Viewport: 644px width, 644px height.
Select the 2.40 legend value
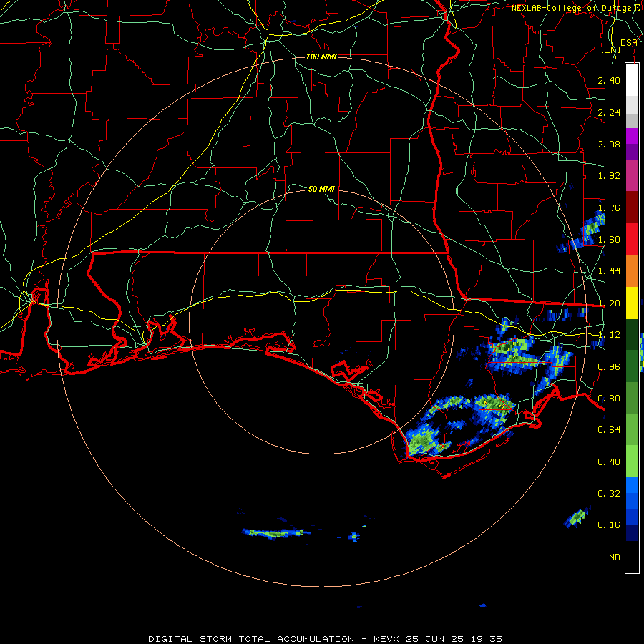609,80
